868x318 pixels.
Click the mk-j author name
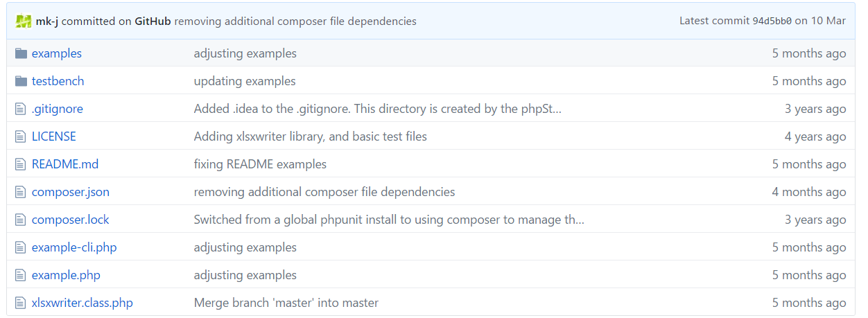[x=47, y=21]
